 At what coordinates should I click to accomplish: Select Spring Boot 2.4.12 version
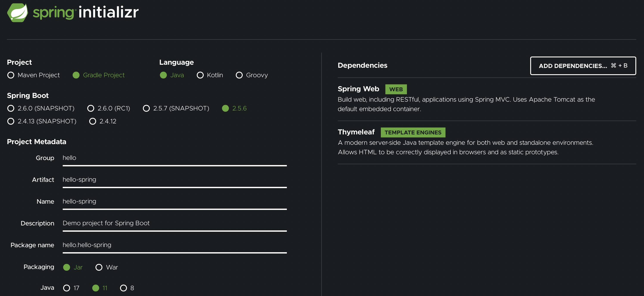point(93,121)
